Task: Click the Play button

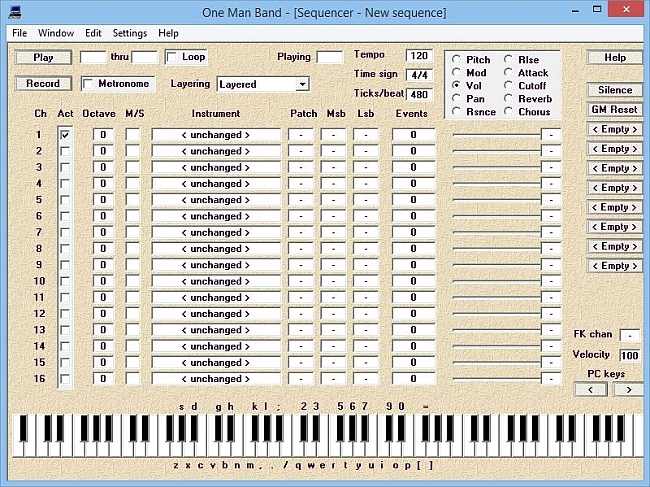Action: click(x=43, y=57)
